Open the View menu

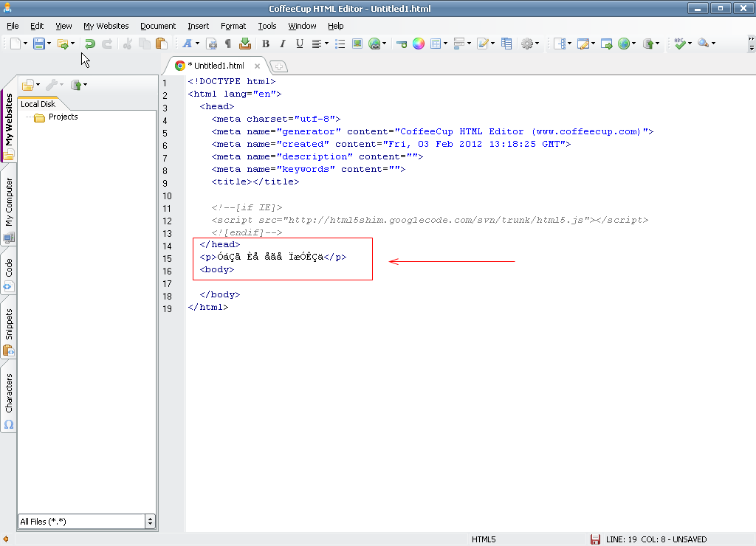(63, 26)
